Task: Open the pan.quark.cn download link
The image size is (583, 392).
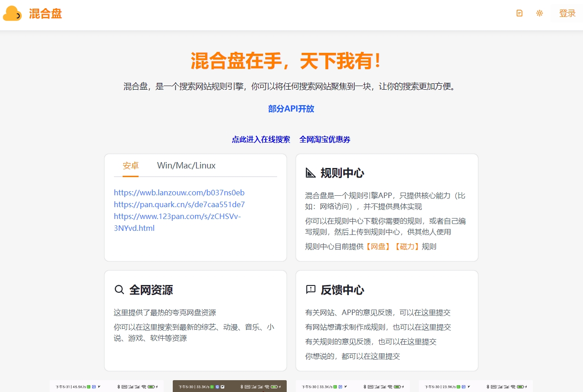Action: (x=179, y=204)
